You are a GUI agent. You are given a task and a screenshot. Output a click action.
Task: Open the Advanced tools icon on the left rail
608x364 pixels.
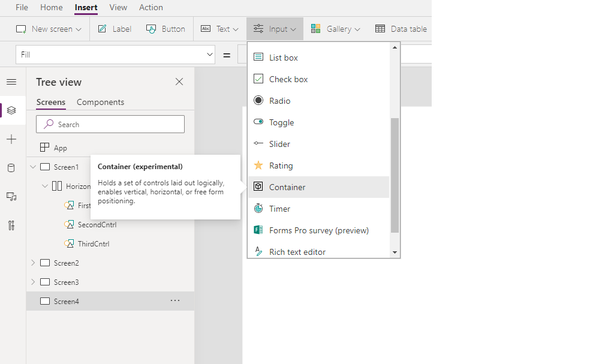pyautogui.click(x=11, y=225)
